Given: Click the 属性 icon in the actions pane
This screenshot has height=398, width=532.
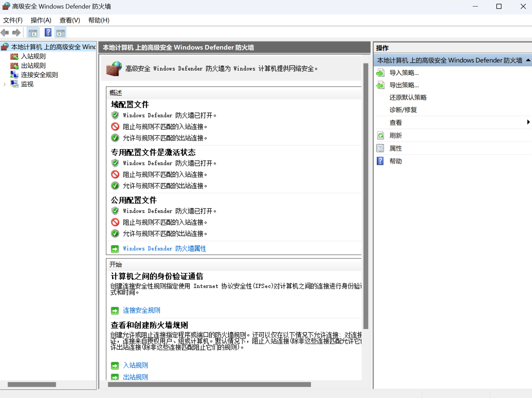Looking at the screenshot, I should pyautogui.click(x=380, y=148).
